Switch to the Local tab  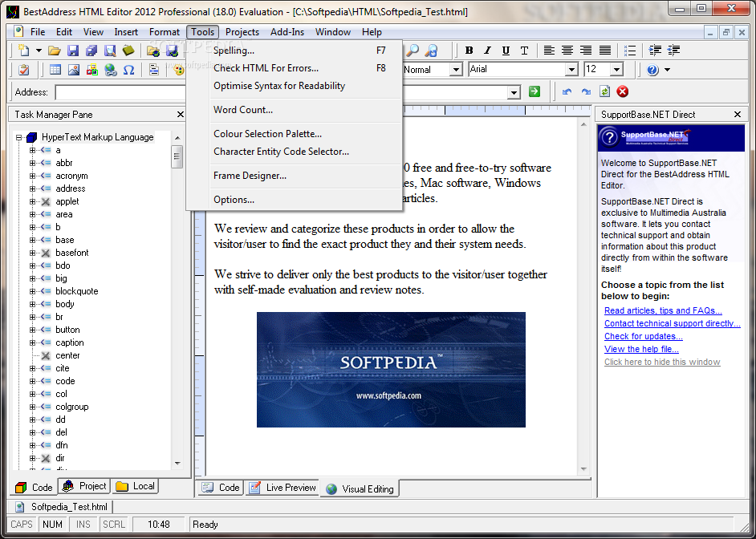136,486
